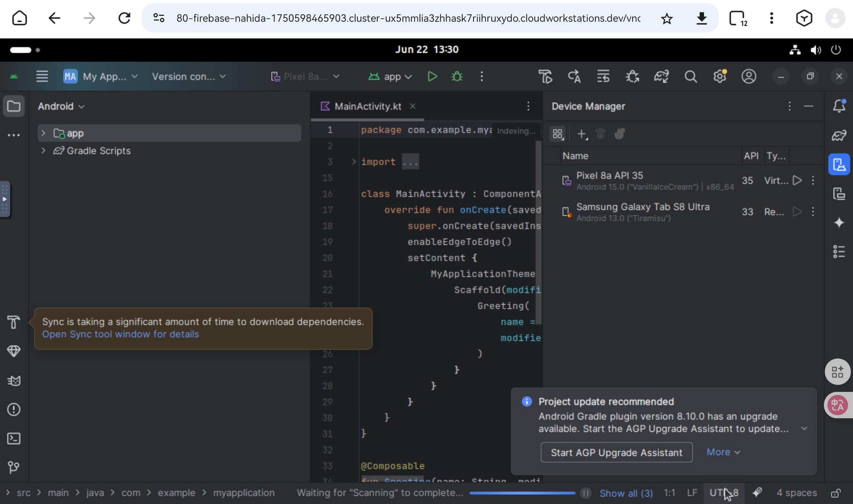Viewport: 853px width, 504px height.
Task: Open Problems tool window icon
Action: (14, 409)
